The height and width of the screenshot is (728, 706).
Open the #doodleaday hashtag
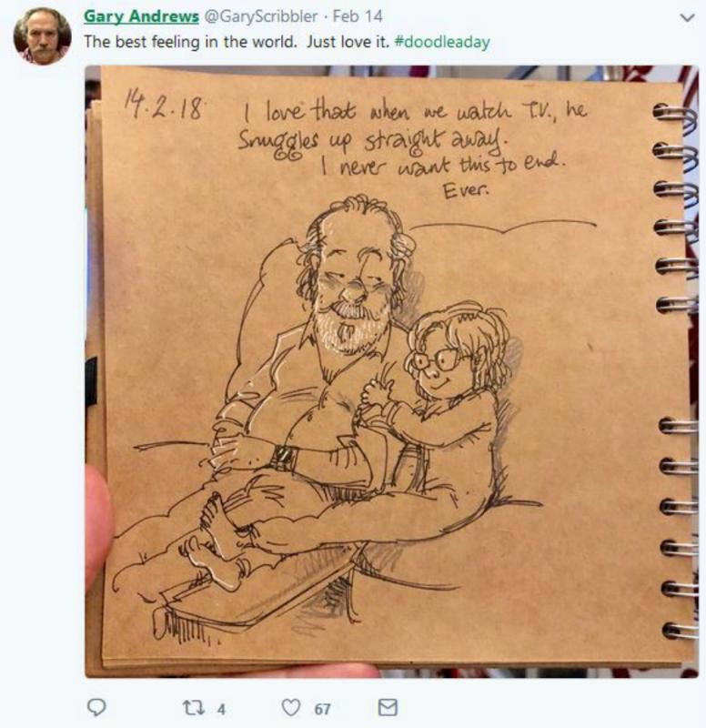point(442,42)
